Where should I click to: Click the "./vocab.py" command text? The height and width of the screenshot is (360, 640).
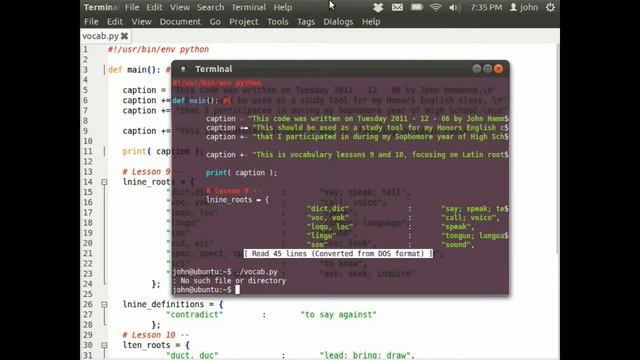[x=256, y=271]
